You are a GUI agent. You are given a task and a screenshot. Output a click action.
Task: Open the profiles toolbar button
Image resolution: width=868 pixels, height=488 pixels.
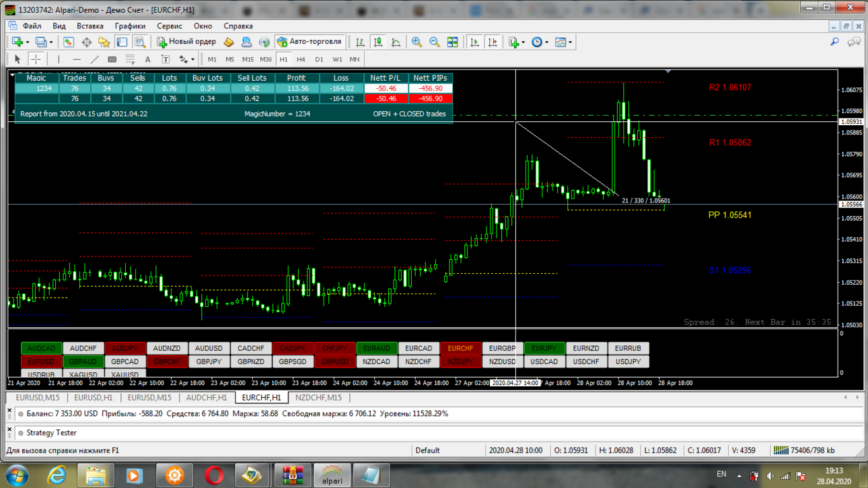pyautogui.click(x=40, y=42)
